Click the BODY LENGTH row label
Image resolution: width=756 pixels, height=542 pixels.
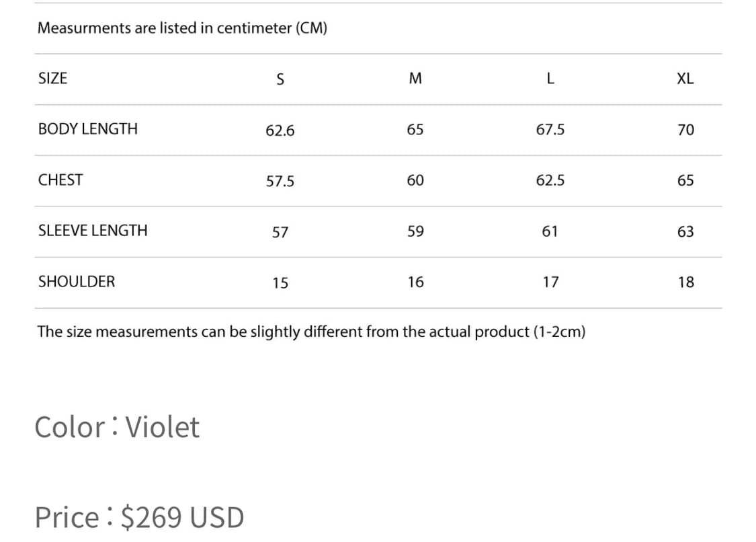tap(88, 129)
